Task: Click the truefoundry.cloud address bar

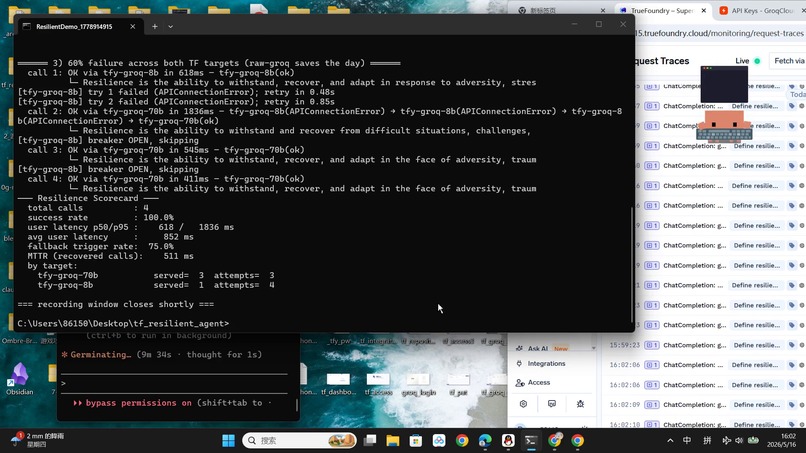Action: coord(720,33)
